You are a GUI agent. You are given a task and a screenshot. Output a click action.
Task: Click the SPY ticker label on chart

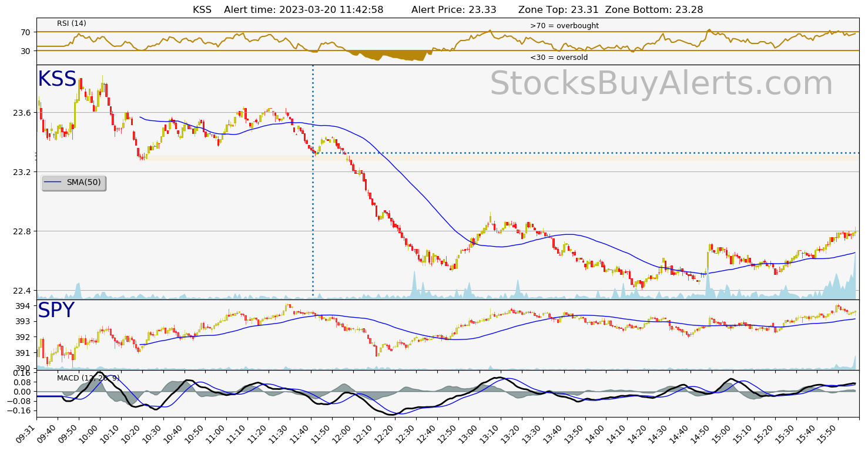pyautogui.click(x=56, y=311)
